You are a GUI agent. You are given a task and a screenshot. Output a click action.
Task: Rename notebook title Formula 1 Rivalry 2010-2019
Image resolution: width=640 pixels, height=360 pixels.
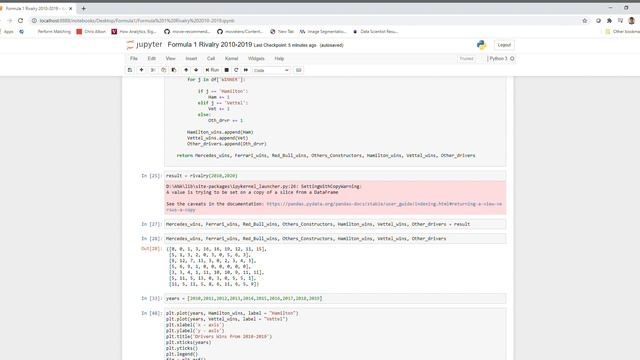[x=210, y=44]
